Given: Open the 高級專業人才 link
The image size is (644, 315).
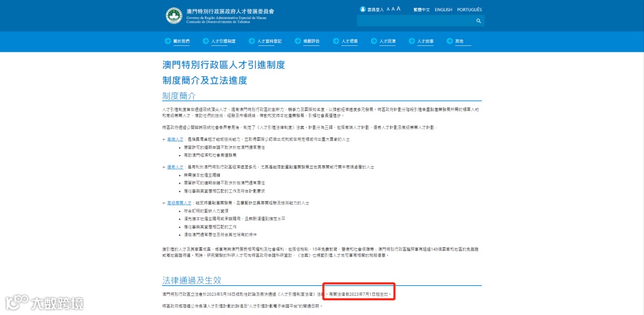Looking at the screenshot, I should click(179, 203).
